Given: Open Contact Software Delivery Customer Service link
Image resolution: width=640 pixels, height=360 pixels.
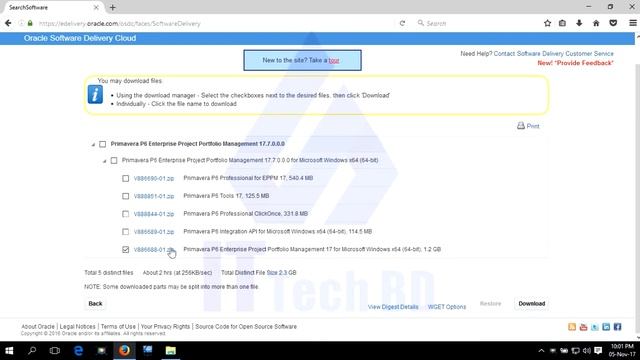Looking at the screenshot, I should click(553, 53).
